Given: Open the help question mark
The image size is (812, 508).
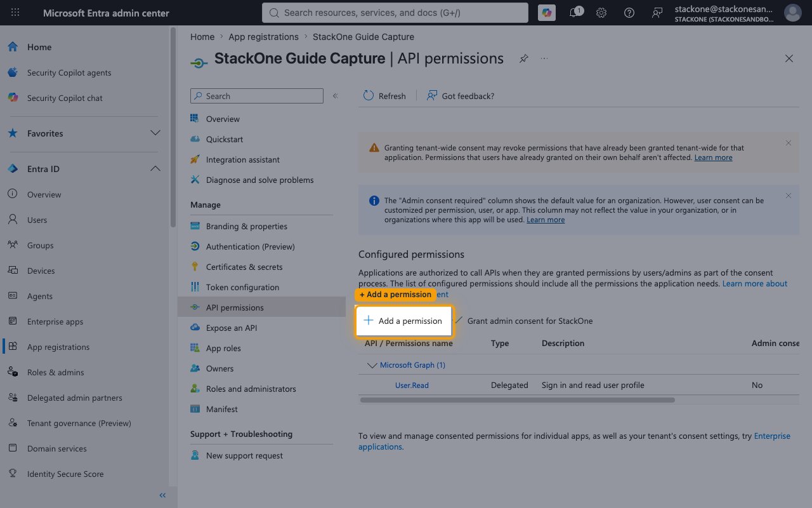Looking at the screenshot, I should point(629,13).
